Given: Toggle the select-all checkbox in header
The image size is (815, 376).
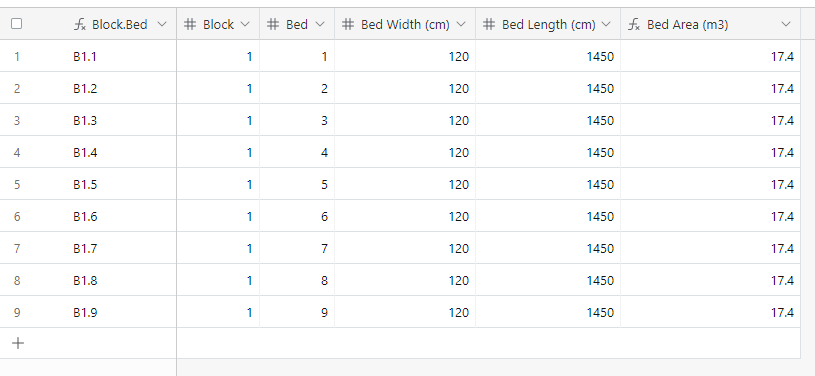Looking at the screenshot, I should tap(17, 23).
